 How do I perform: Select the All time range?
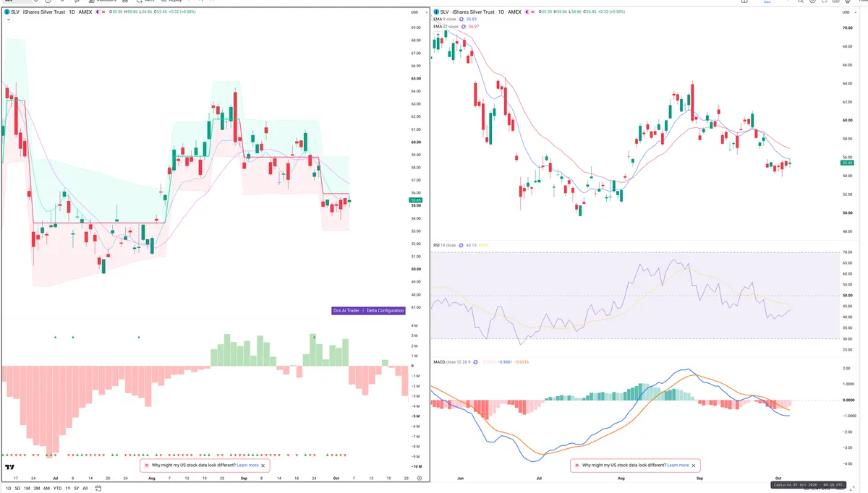click(85, 489)
